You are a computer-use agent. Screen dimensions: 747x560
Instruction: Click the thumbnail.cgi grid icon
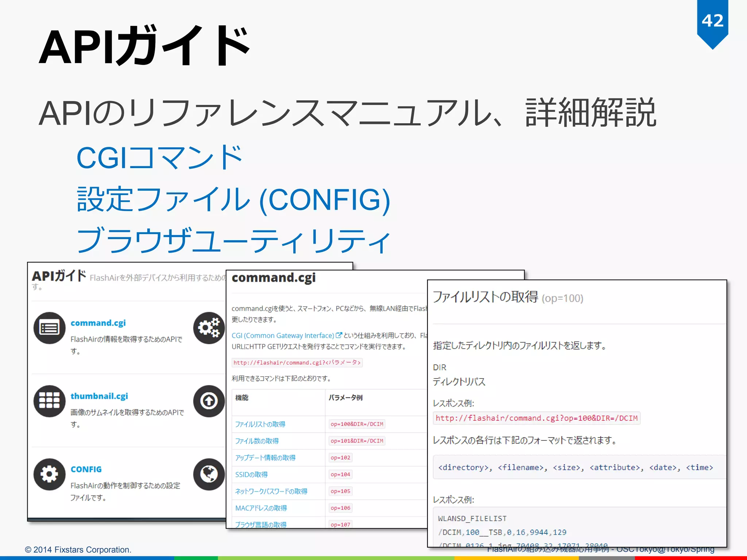[49, 401]
